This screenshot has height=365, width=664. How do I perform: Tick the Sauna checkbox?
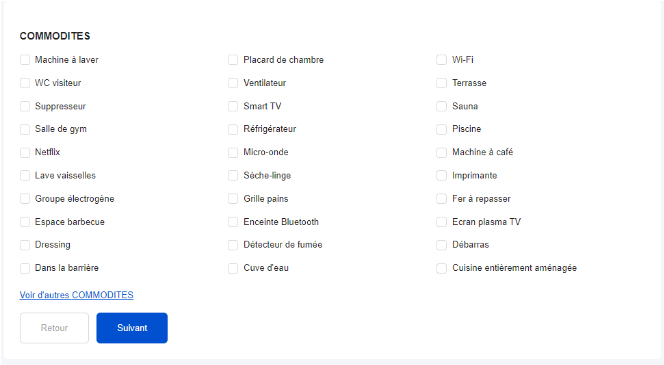441,106
